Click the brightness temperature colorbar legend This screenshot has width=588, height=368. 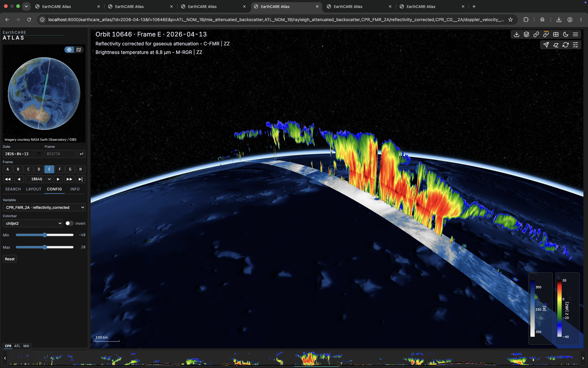tap(541, 308)
